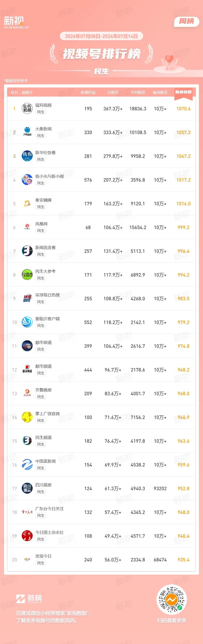Select the 新榜指数 column header
The height and width of the screenshot is (644, 203).
coord(183,93)
